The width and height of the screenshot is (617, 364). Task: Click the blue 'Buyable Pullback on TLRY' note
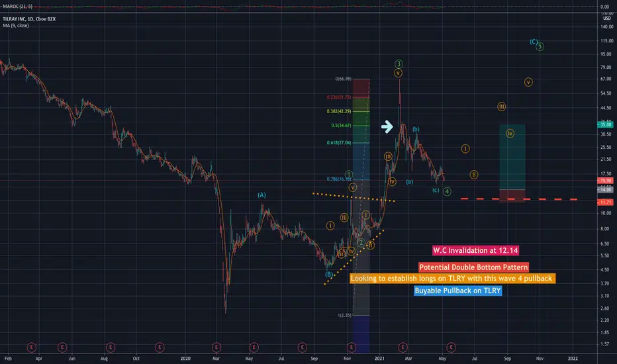tap(457, 291)
